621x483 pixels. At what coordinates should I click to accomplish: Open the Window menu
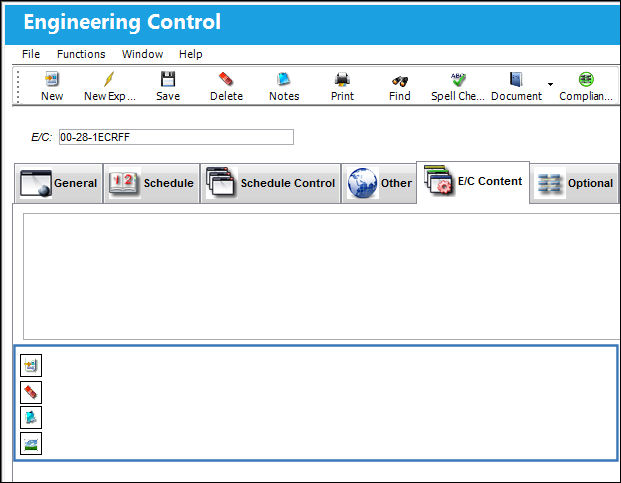143,54
